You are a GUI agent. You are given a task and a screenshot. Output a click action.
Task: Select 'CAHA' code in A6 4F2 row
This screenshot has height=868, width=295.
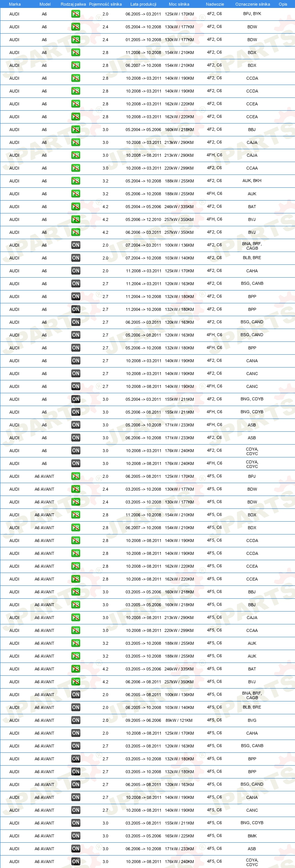[x=252, y=271]
